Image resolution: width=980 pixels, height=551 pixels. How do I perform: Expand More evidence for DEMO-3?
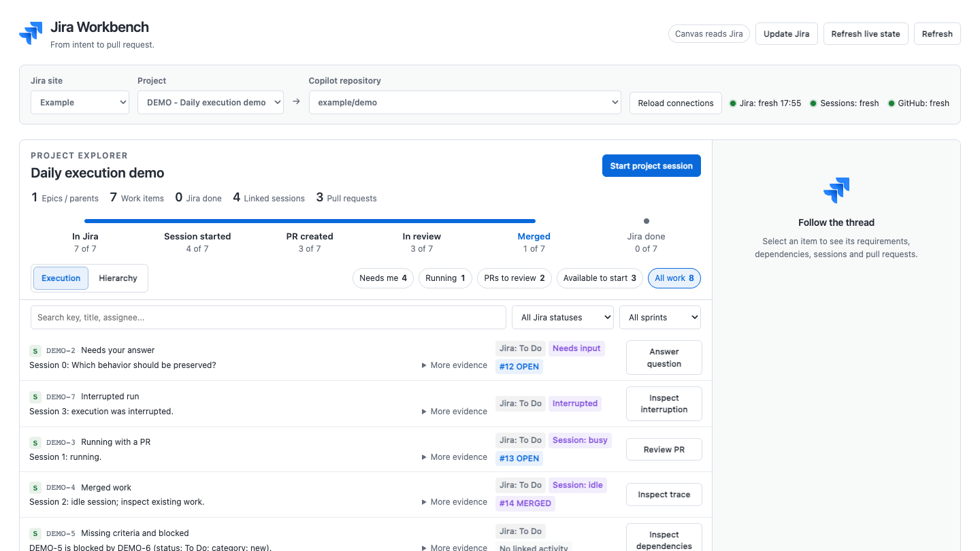click(x=455, y=457)
